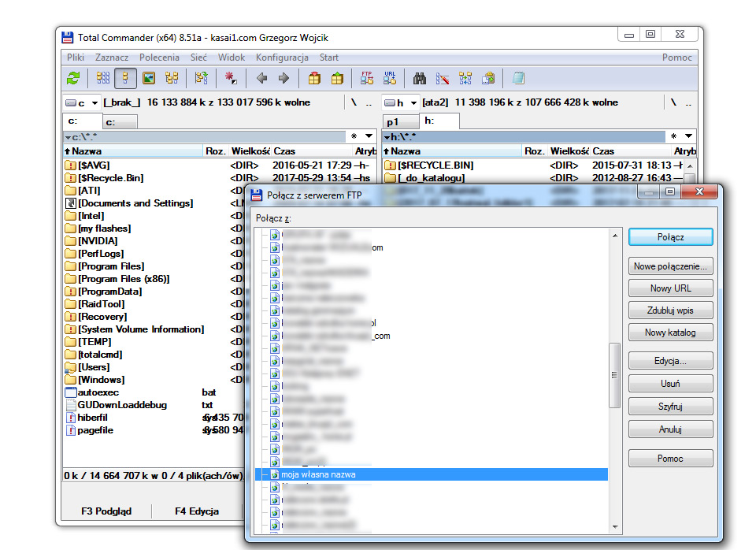Click the green Reread source refresh icon
The width and height of the screenshot is (756, 550).
[x=73, y=78]
